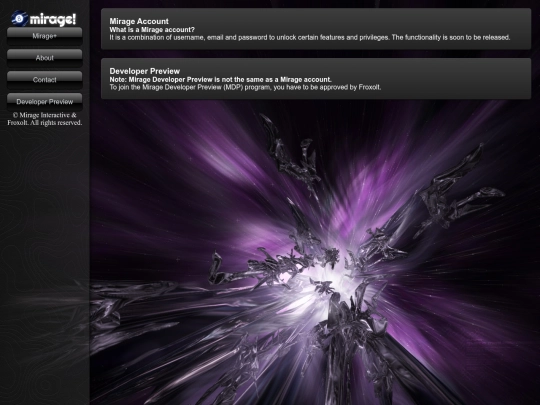The width and height of the screenshot is (540, 405).
Task: Go to the About page
Action: click(x=44, y=58)
